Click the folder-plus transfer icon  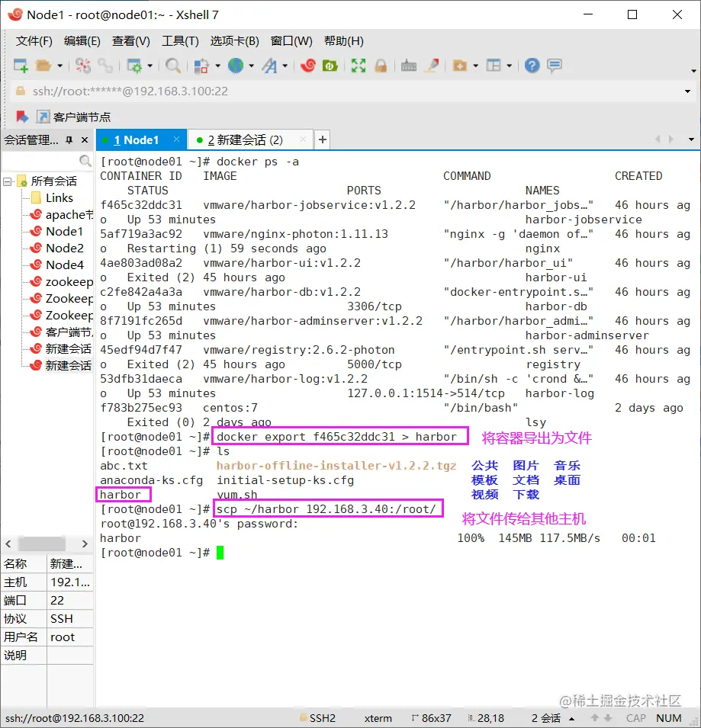click(460, 66)
